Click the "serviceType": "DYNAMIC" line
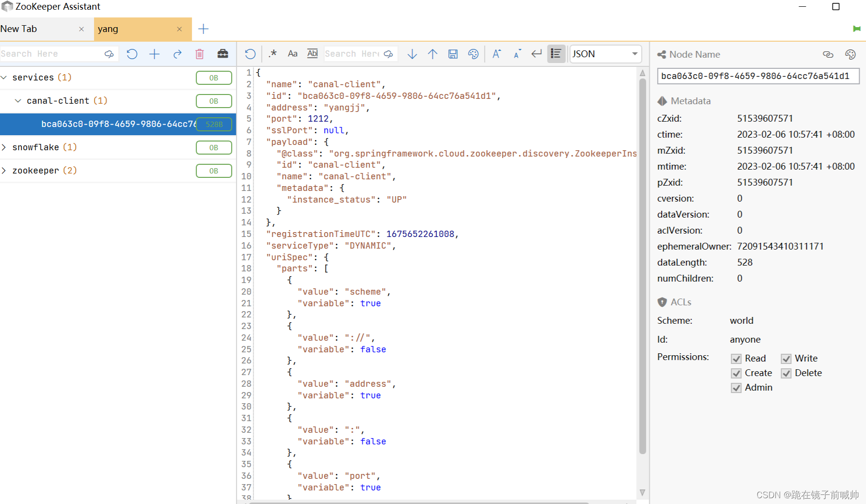 pos(331,246)
